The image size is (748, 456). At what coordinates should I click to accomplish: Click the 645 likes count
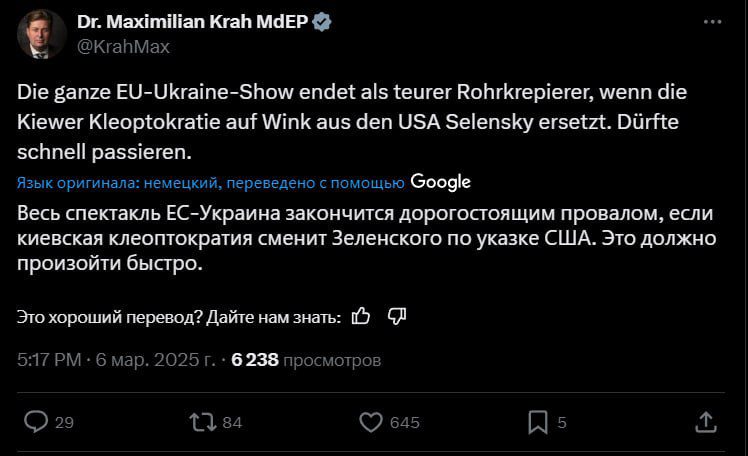pos(404,423)
